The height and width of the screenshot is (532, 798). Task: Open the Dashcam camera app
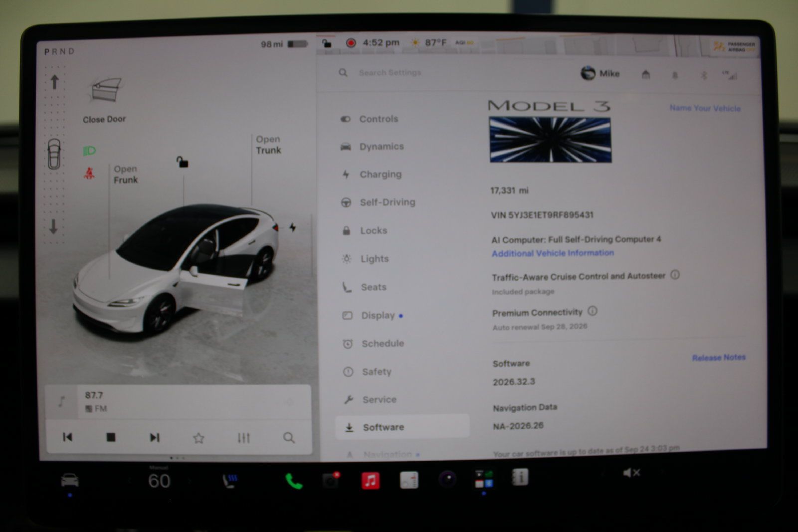(x=331, y=481)
